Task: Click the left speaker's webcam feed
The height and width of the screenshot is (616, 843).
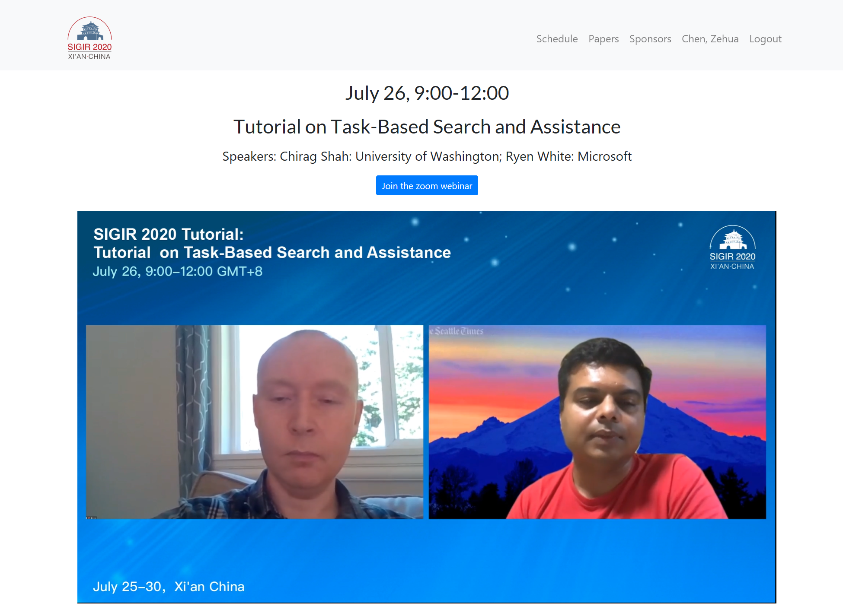Action: tap(254, 422)
